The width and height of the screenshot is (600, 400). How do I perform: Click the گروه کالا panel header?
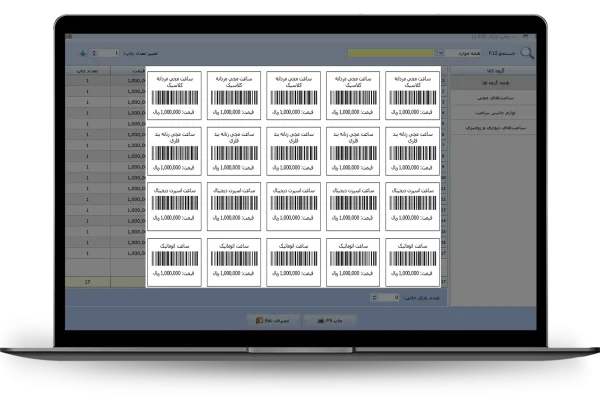[494, 71]
